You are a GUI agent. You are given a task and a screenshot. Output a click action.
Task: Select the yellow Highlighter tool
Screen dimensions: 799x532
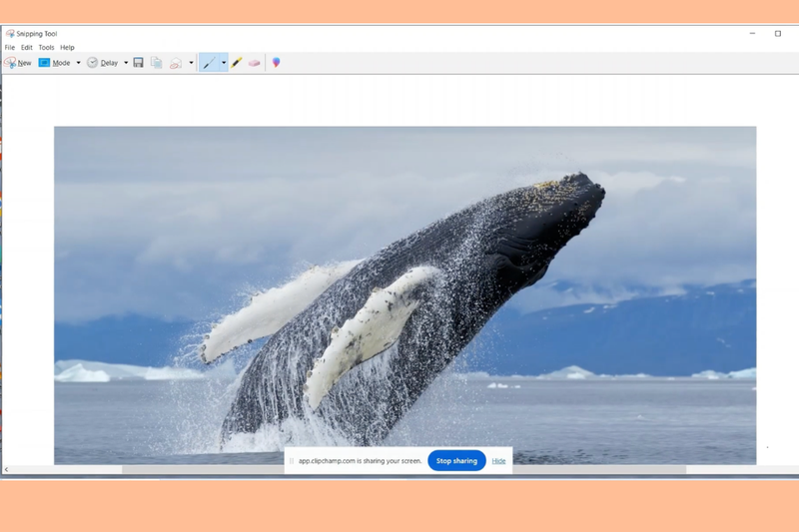(237, 63)
